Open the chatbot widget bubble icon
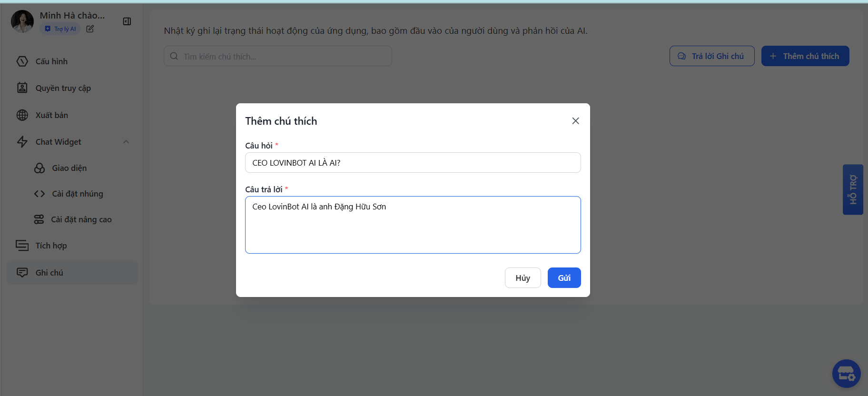 [x=846, y=374]
